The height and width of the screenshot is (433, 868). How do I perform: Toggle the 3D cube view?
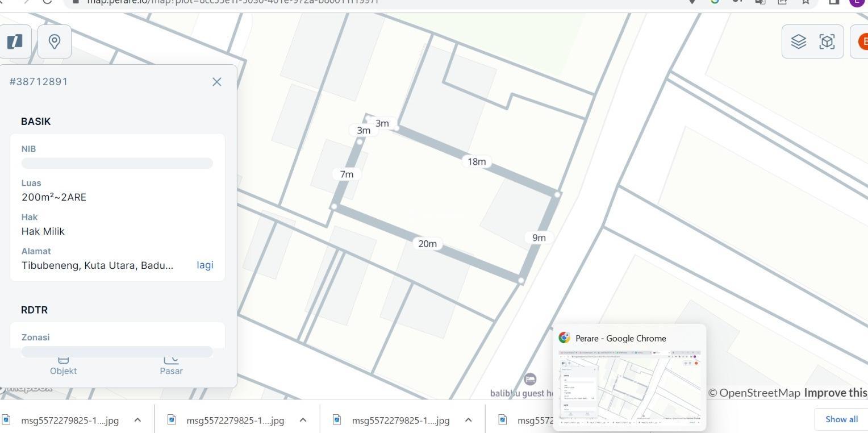point(827,41)
